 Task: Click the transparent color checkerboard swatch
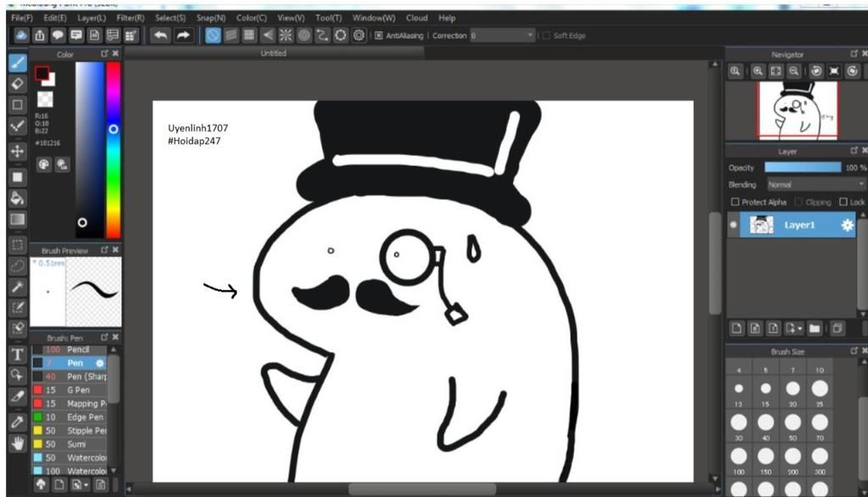45,100
